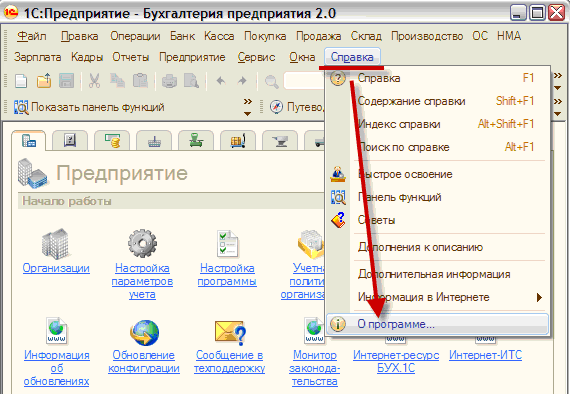Select Панель функций in the Справка menu

[437, 197]
